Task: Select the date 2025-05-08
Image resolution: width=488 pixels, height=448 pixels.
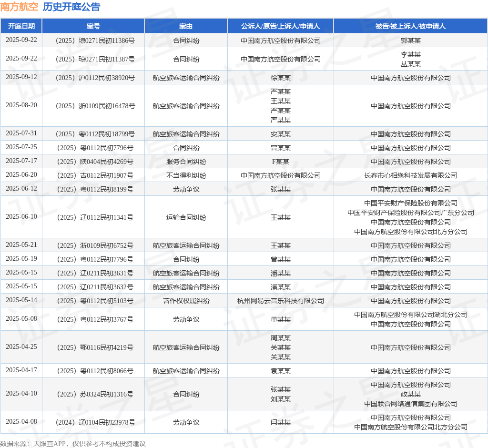Action: tap(21, 318)
